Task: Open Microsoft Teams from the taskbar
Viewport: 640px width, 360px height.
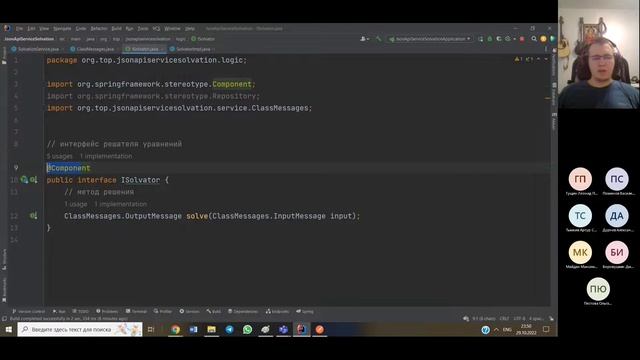Action: pos(283,329)
